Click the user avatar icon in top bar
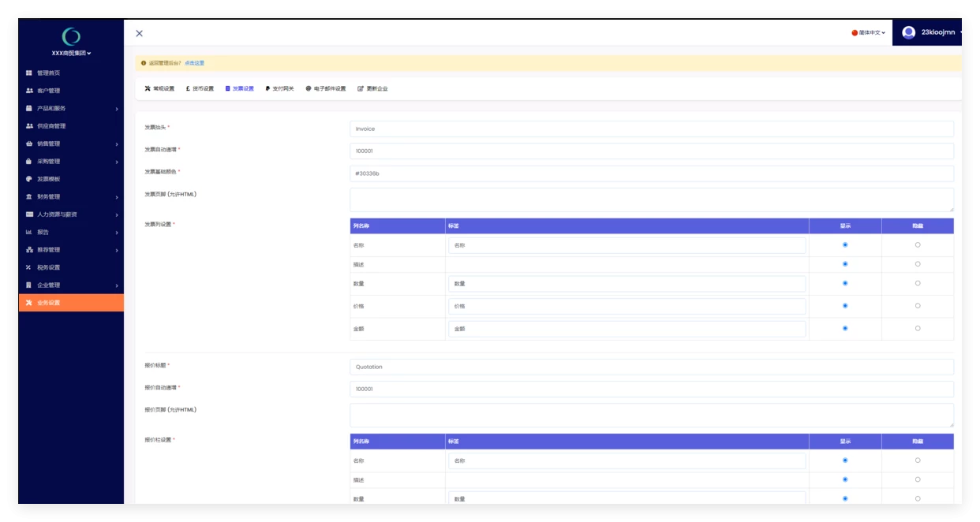This screenshot has width=980, height=522. [908, 32]
